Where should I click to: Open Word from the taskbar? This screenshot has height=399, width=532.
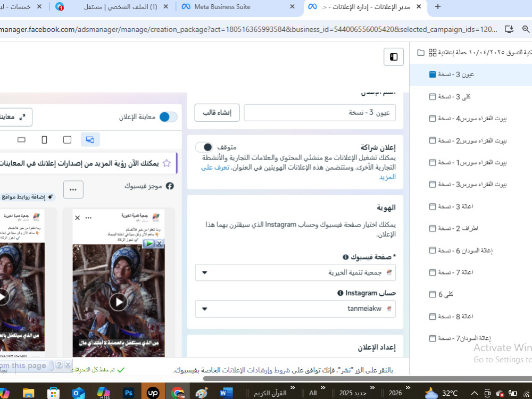point(225,393)
